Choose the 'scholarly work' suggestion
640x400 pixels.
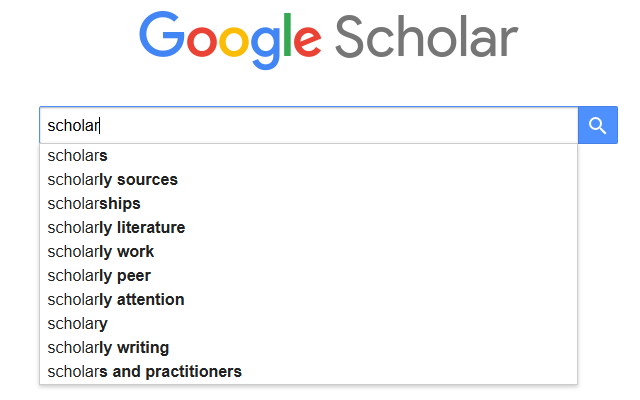101,252
